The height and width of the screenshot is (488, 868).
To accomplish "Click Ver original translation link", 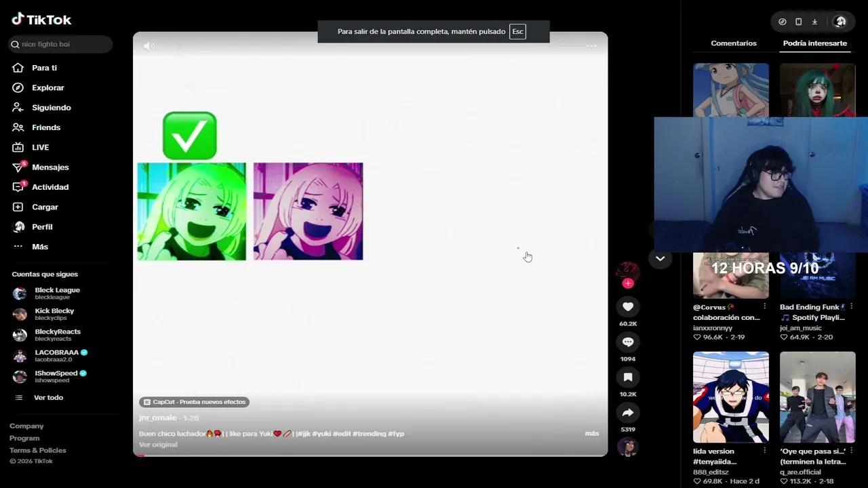I will (158, 445).
